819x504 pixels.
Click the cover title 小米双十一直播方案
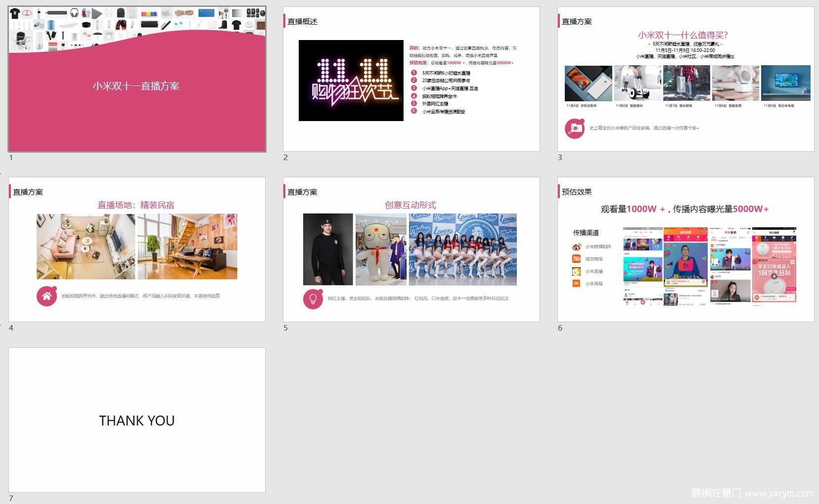click(136, 86)
